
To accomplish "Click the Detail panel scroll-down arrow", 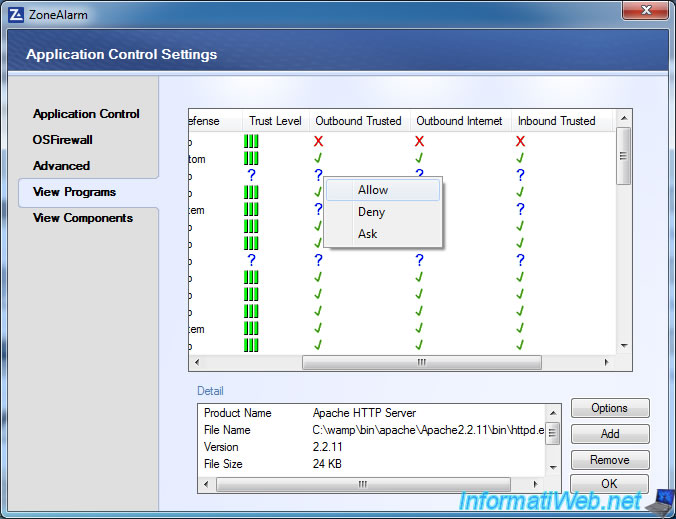I will (553, 467).
